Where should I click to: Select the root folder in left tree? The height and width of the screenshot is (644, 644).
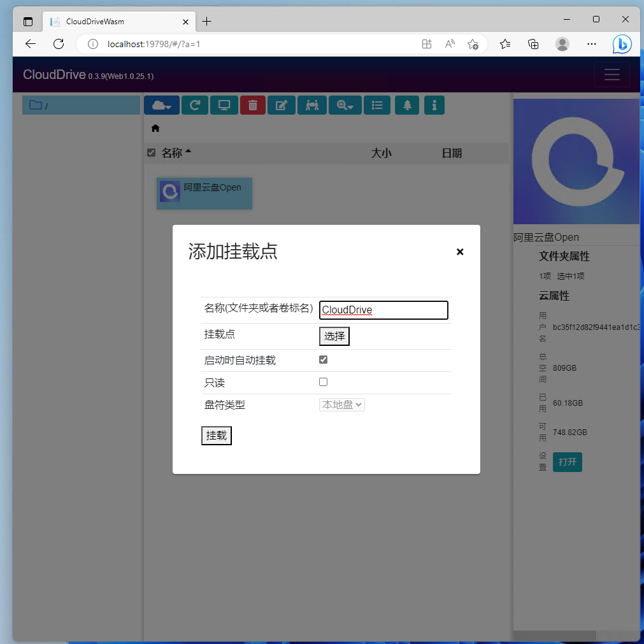(x=81, y=105)
